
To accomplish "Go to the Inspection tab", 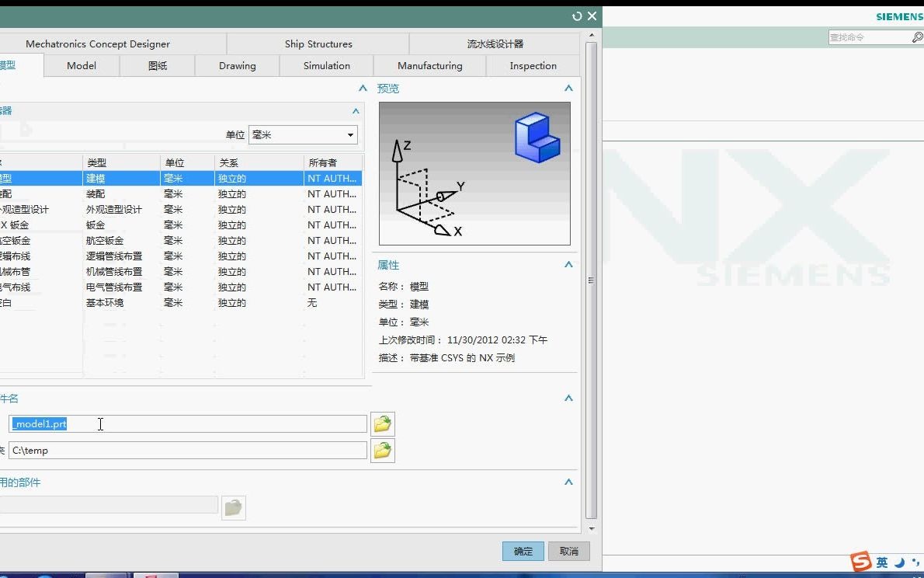I will (533, 65).
